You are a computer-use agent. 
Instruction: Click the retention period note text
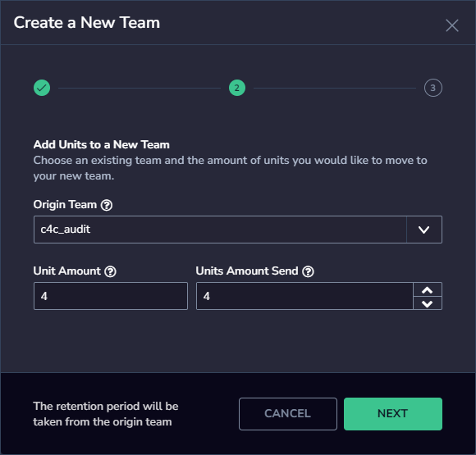[106, 414]
